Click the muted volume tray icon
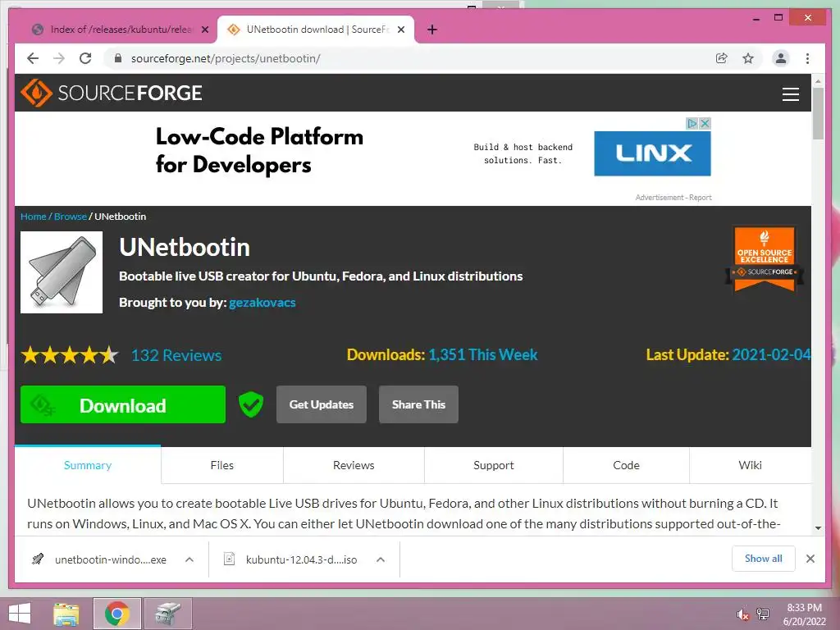This screenshot has width=840, height=630. point(742,614)
